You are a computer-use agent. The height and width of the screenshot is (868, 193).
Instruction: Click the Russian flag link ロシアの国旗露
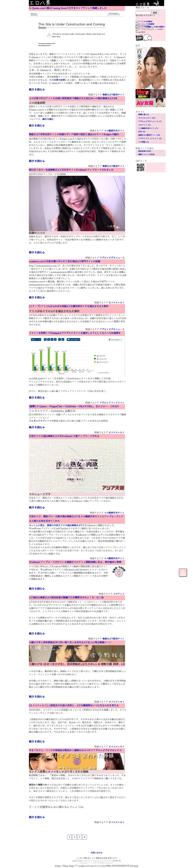(143, 27)
